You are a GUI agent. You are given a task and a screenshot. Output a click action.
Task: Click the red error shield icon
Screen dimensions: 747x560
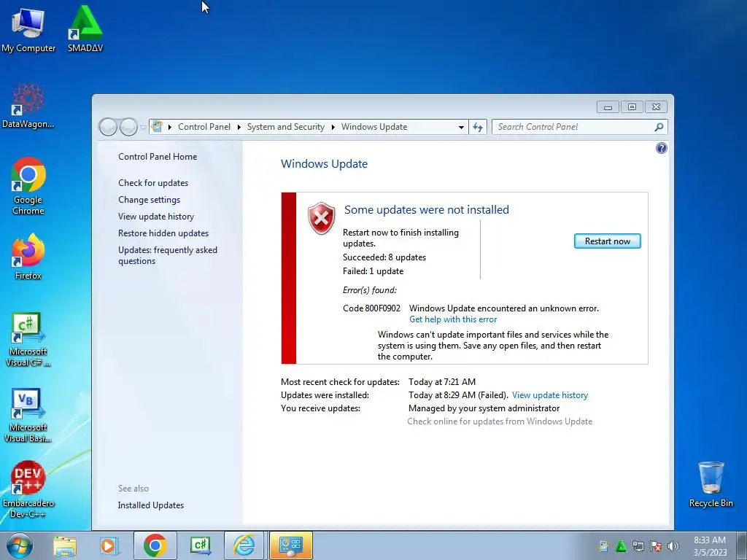pyautogui.click(x=322, y=218)
